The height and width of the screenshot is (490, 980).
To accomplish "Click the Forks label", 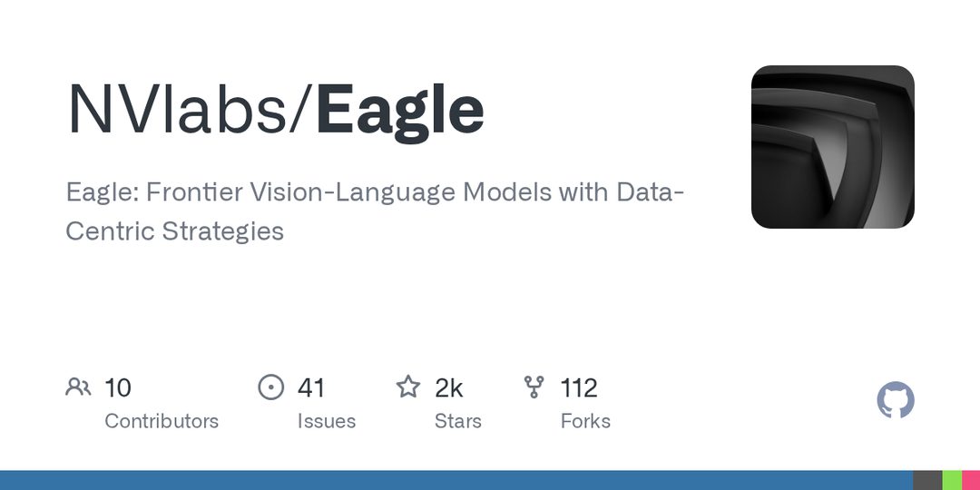I will click(585, 421).
